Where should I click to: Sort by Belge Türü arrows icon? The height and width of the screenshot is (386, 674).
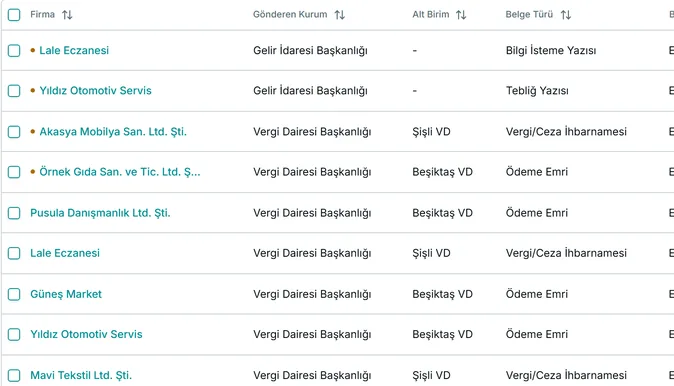tap(566, 15)
